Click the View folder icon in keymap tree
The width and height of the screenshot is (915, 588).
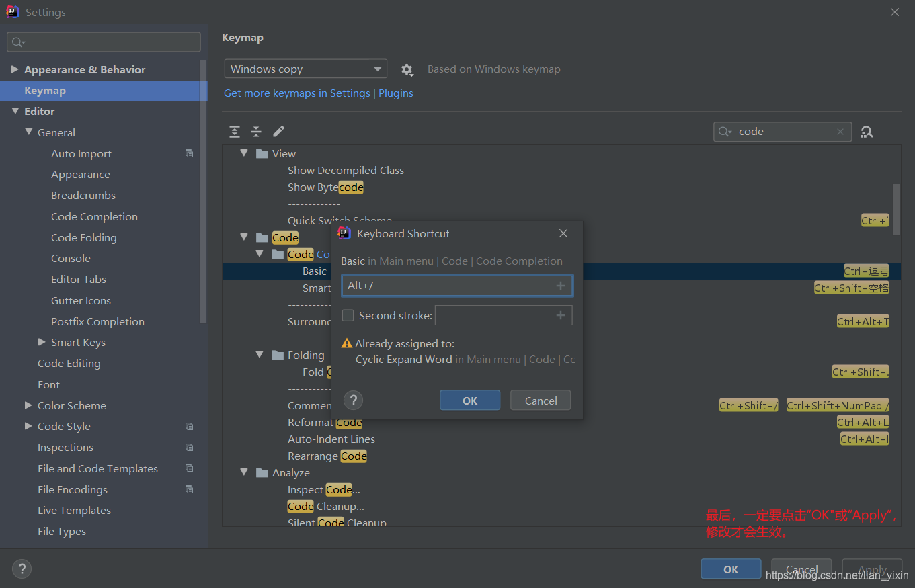(x=262, y=153)
